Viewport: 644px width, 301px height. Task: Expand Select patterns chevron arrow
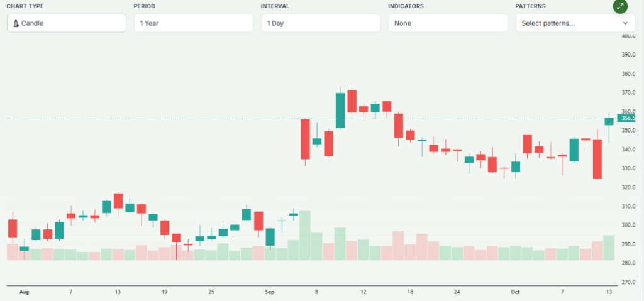[625, 23]
